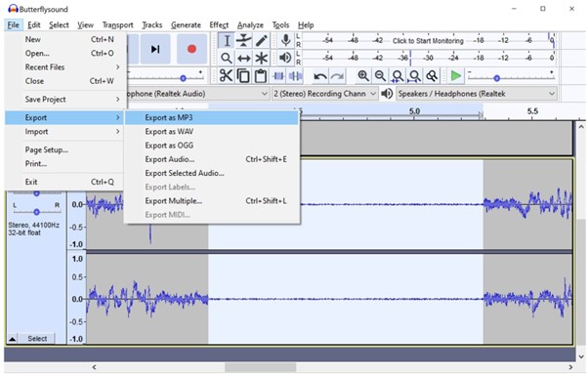Open the Select menu
588x378 pixels.
click(x=59, y=25)
